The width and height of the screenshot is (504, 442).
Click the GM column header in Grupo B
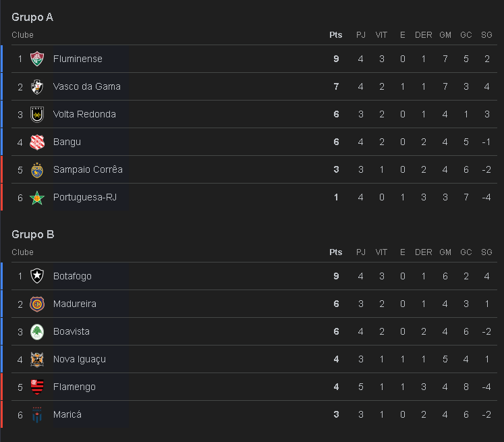point(445,252)
